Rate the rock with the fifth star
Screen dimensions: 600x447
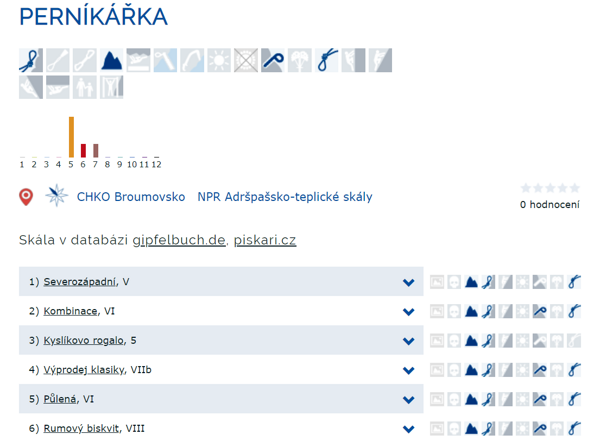[x=574, y=188]
